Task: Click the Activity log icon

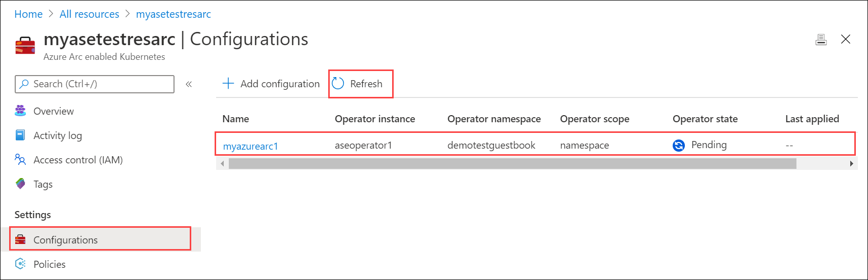Action: (x=20, y=135)
